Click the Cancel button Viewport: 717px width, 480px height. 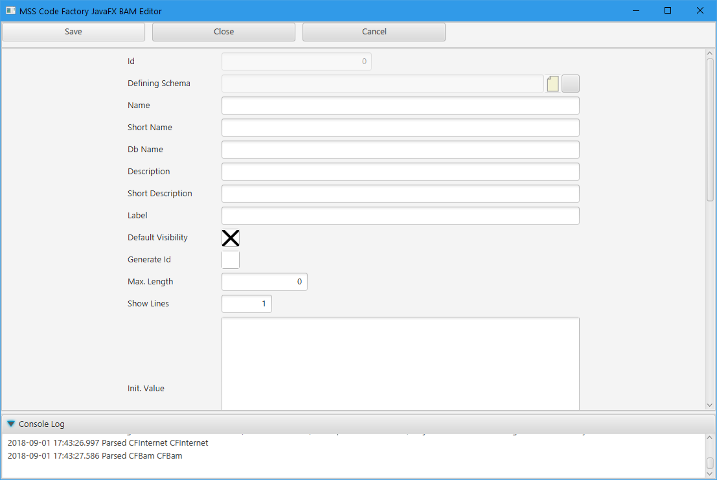(373, 32)
